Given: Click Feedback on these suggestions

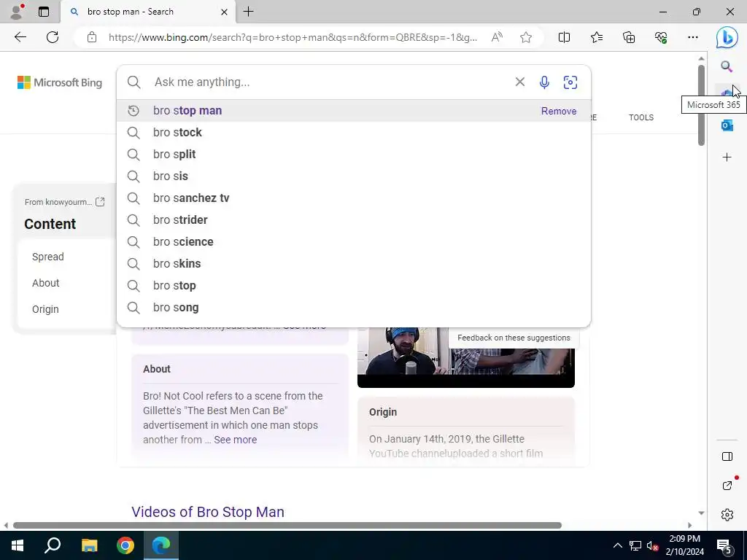Looking at the screenshot, I should pyautogui.click(x=514, y=338).
